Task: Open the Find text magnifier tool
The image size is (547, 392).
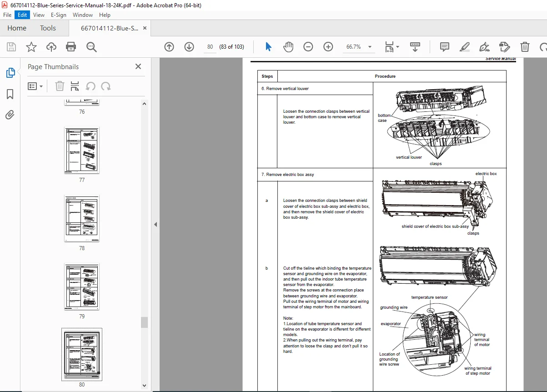Action: pos(91,46)
